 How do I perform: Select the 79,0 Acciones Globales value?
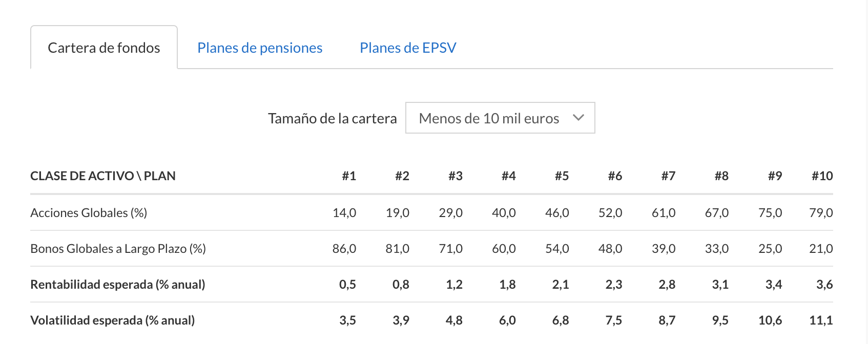[x=821, y=212]
